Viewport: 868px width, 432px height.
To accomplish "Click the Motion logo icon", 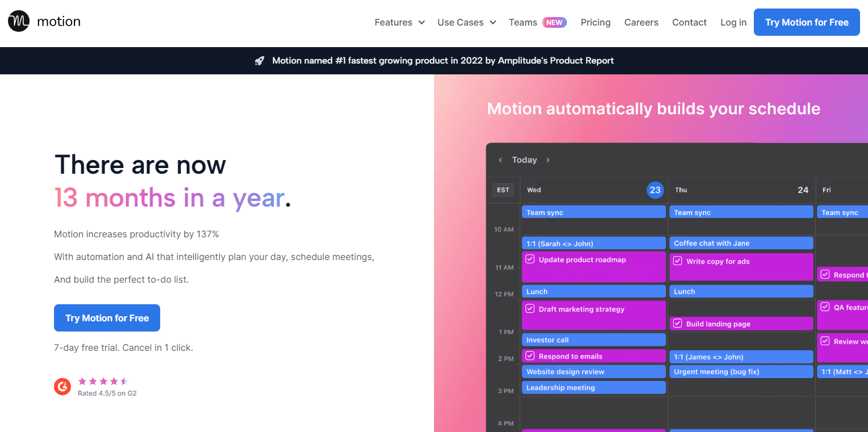I will click(19, 21).
